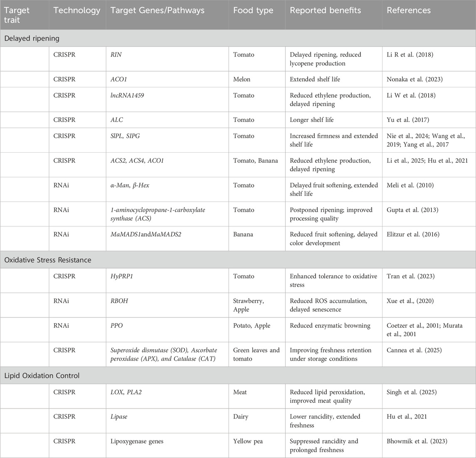Select the Technology column header
The width and height of the screenshot is (476, 458).
tap(77, 11)
